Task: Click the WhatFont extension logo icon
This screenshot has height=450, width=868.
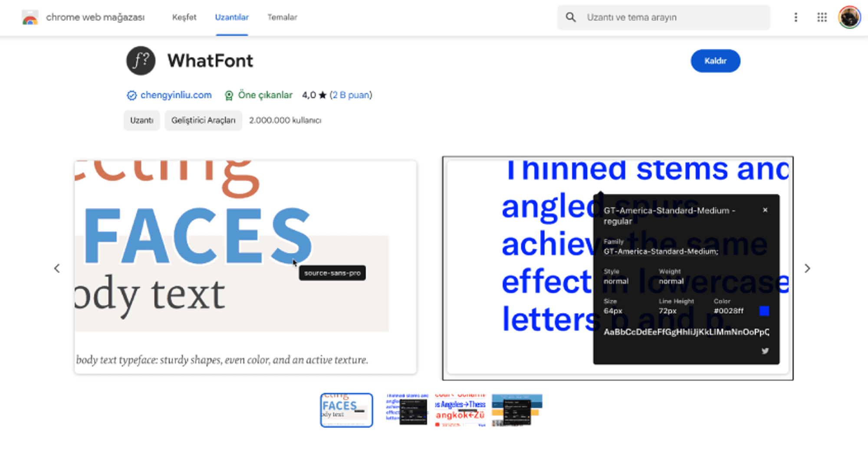Action: (141, 61)
